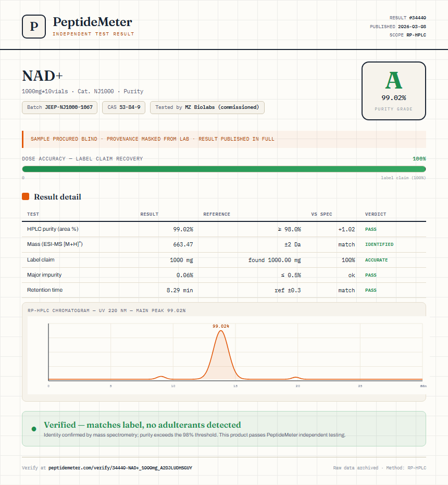Select the Batch JEEP-NJ1000-1067 tag
This screenshot has height=485, width=448.
coord(60,107)
